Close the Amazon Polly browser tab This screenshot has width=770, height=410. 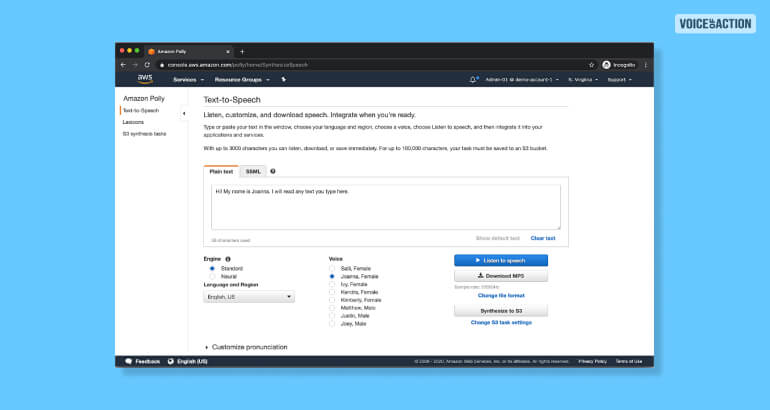(228, 52)
